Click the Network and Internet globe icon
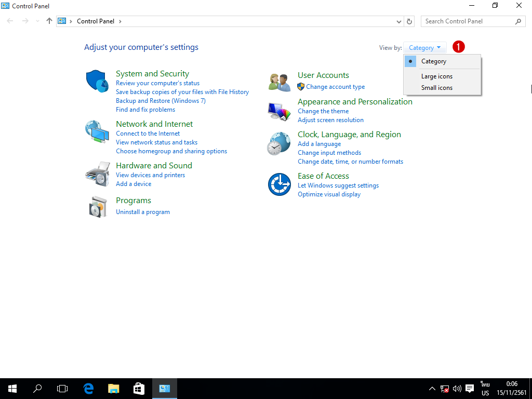This screenshot has height=399, width=532. point(97,132)
